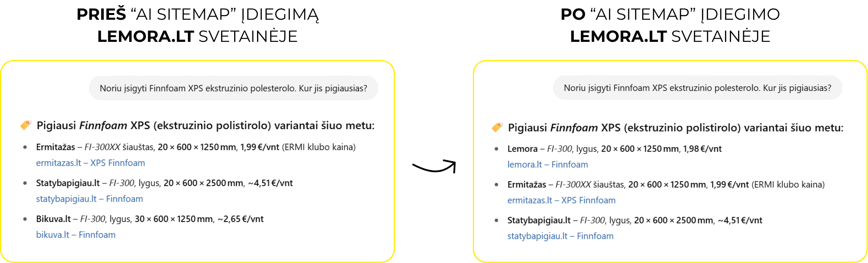Select the Lemora FI-300 1,98 €/vnt entry
868x263 pixels.
(614, 149)
